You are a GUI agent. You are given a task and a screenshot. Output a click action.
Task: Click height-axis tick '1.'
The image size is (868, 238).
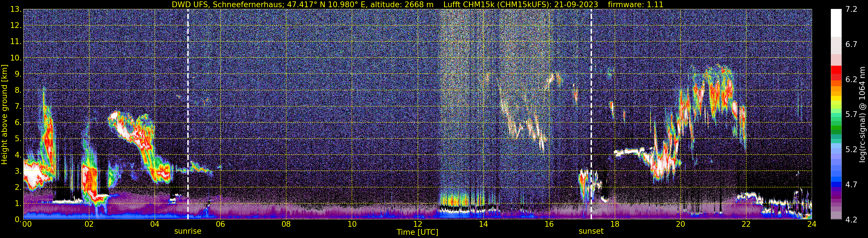pyautogui.click(x=18, y=203)
